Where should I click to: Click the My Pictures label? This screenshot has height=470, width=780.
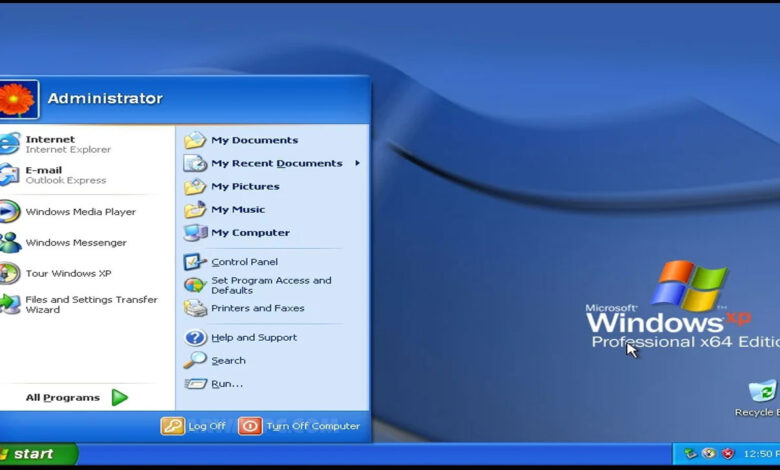[246, 187]
